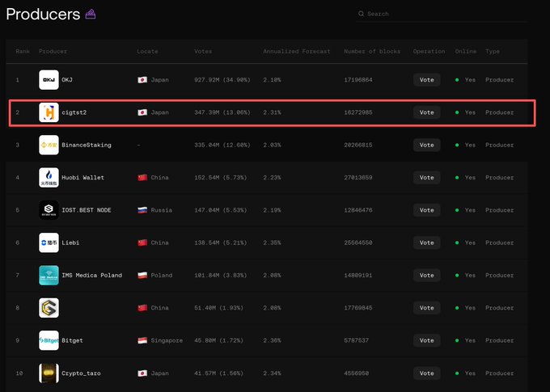Click block count 27013659
The height and width of the screenshot is (392, 550).
[358, 178]
